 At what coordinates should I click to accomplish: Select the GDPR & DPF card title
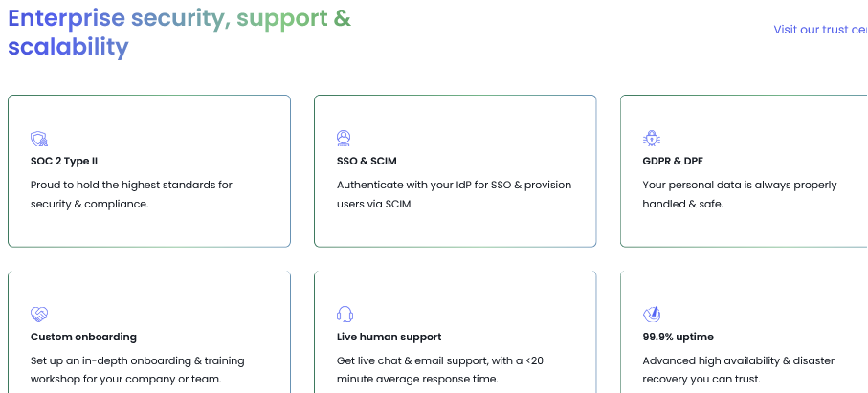tap(673, 162)
